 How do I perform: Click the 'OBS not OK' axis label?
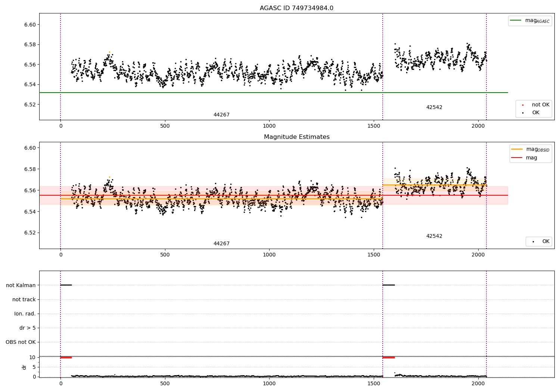21,342
